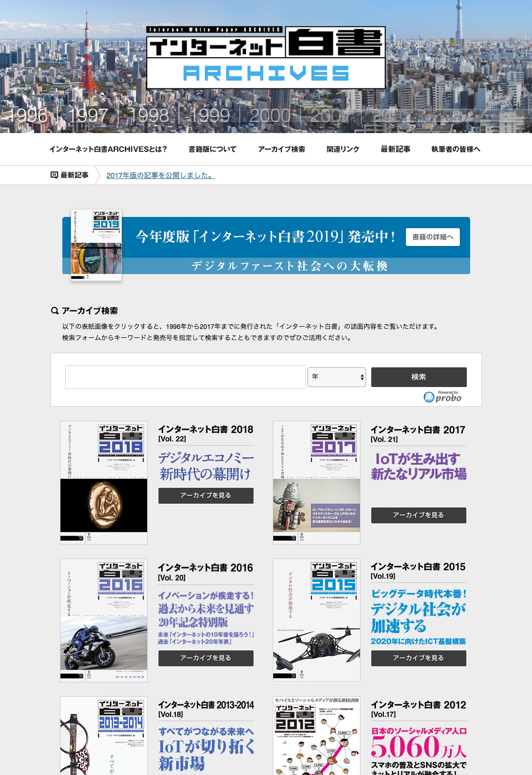532x775 pixels.
Task: Click the インターネット白書 2013-2014 title text
Action: tap(206, 705)
